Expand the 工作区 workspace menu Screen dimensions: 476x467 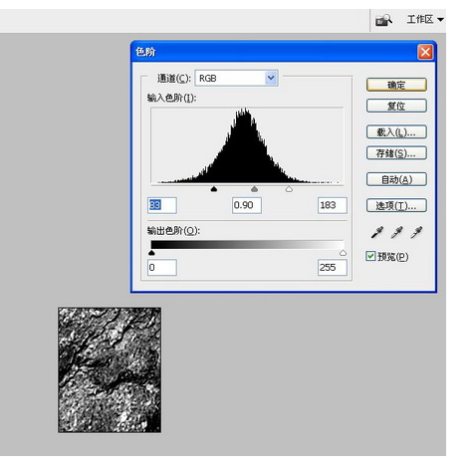click(x=425, y=20)
